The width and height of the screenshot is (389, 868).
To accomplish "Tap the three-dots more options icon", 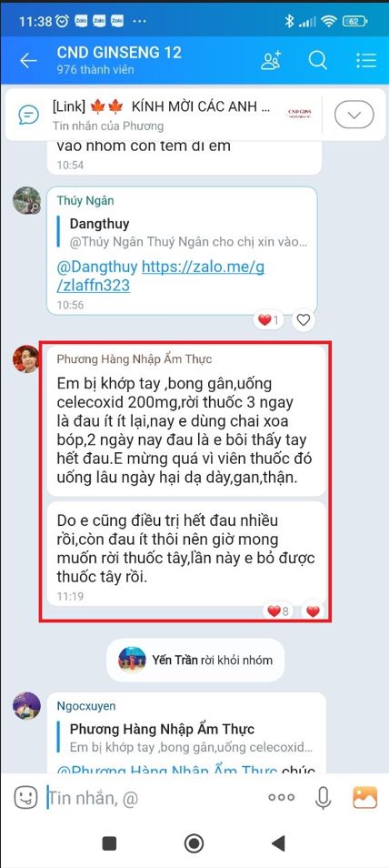I will (x=281, y=798).
